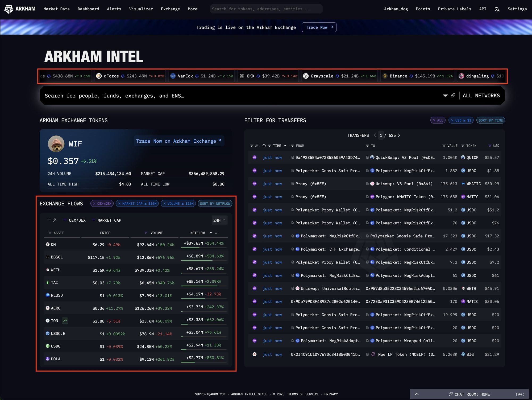Viewport: 532px width, 400px height.
Task: Expand the chat room panel chevron
Action: coord(417,394)
